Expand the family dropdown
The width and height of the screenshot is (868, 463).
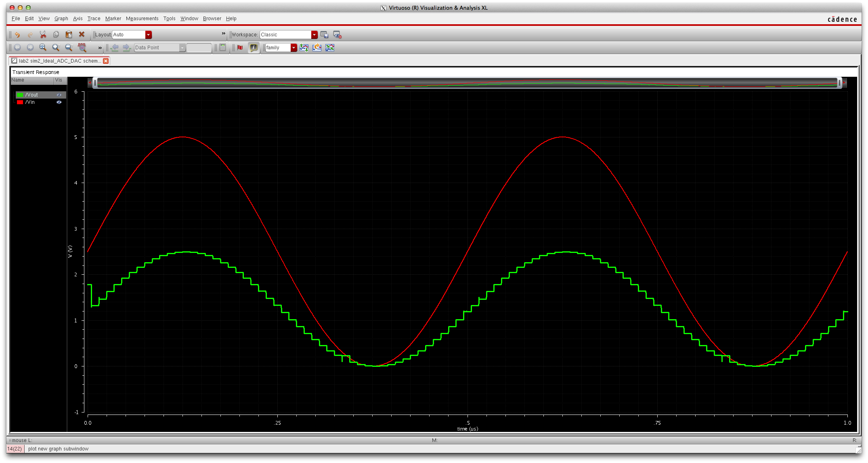(x=294, y=48)
